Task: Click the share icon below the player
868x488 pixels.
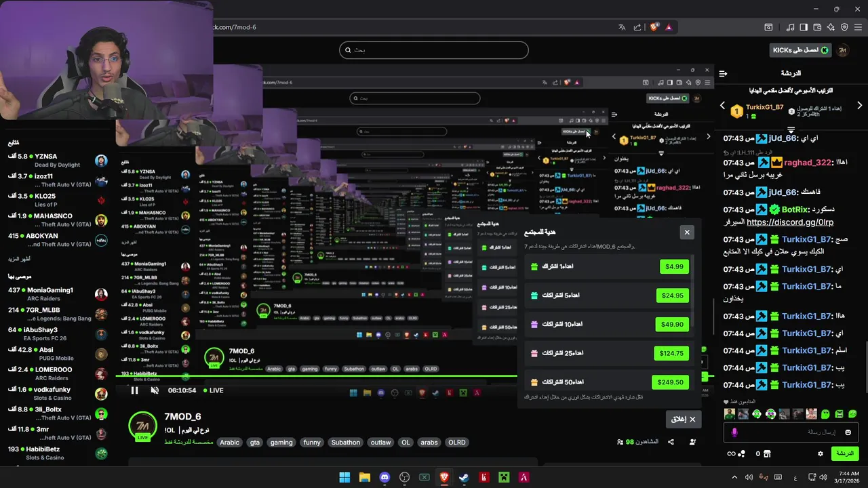Action: point(671,442)
